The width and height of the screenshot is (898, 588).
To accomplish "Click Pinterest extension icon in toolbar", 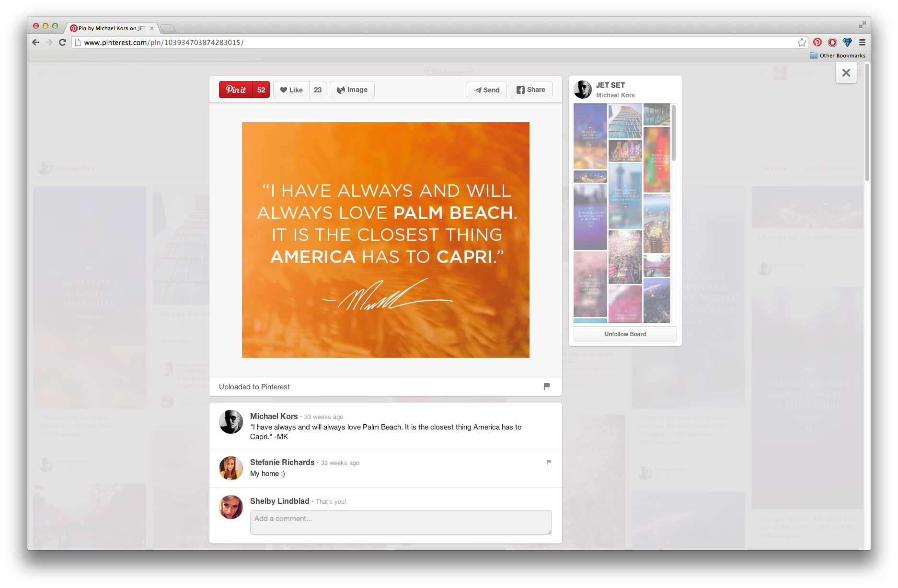I will point(817,42).
